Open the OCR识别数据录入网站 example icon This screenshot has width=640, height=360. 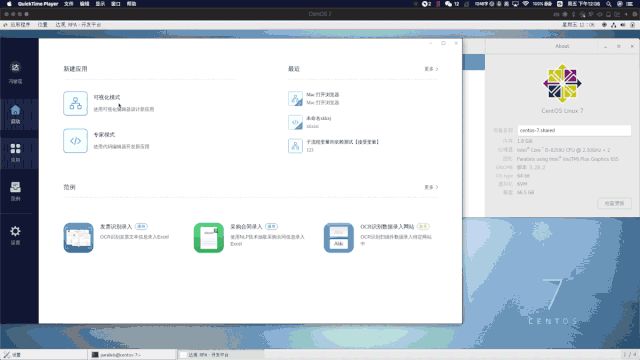pyautogui.click(x=339, y=238)
